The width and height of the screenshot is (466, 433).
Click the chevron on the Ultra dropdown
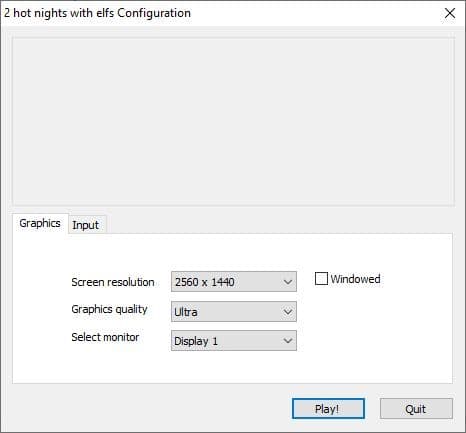click(x=288, y=312)
